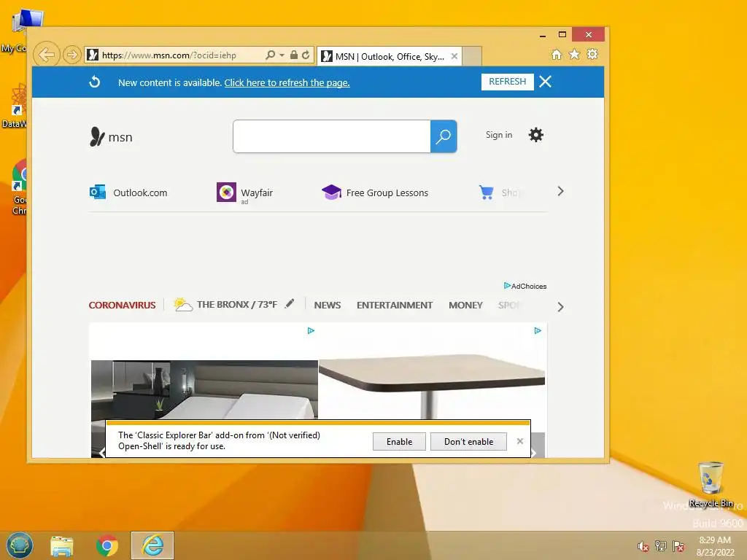This screenshot has width=747, height=560.
Task: Click the shopping cart shortcut icon
Action: [487, 192]
